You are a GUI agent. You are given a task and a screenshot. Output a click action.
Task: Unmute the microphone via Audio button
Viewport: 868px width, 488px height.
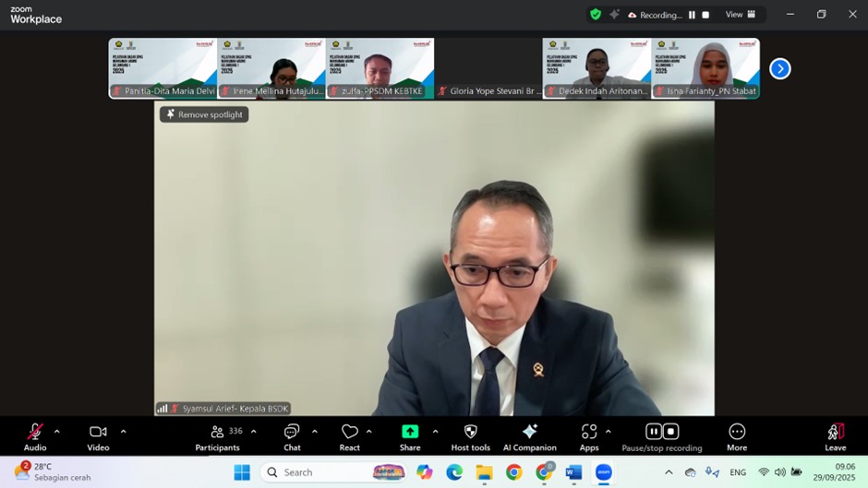(35, 437)
